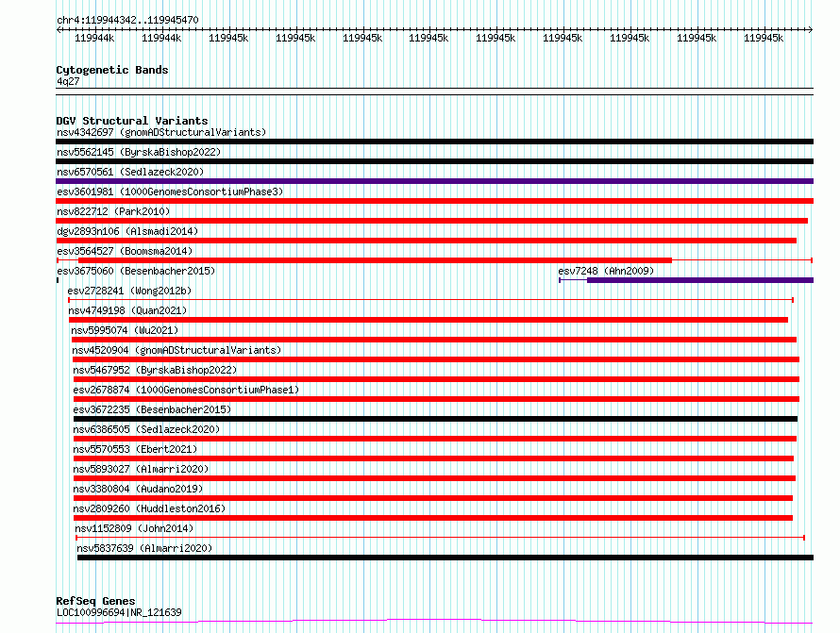
Task: Select the nsv822712 Park2010 variant label
Action: [x=113, y=211]
